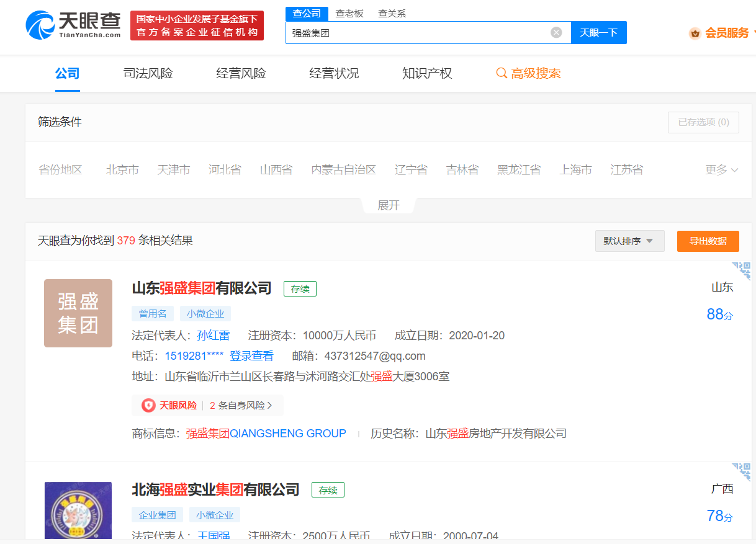Expand filters with 展开
The height and width of the screenshot is (544, 756).
pyautogui.click(x=389, y=205)
